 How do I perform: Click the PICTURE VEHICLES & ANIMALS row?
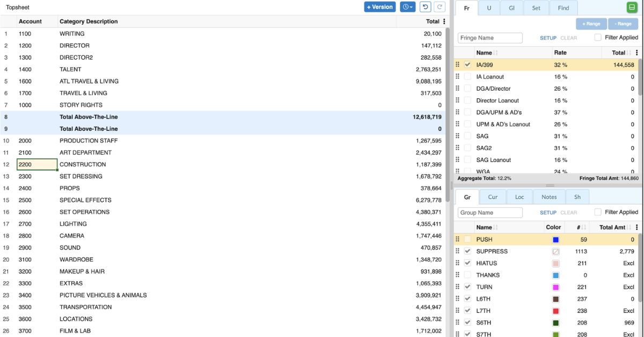[x=223, y=295]
